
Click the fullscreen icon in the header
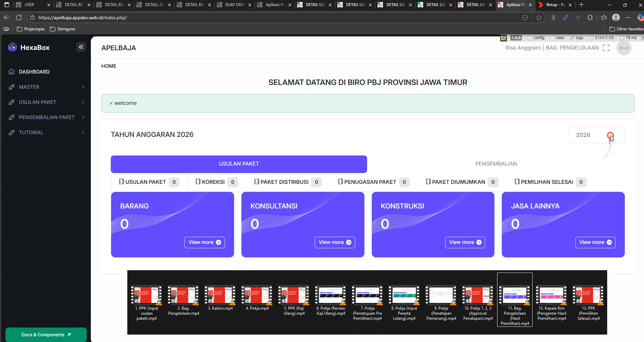(606, 48)
